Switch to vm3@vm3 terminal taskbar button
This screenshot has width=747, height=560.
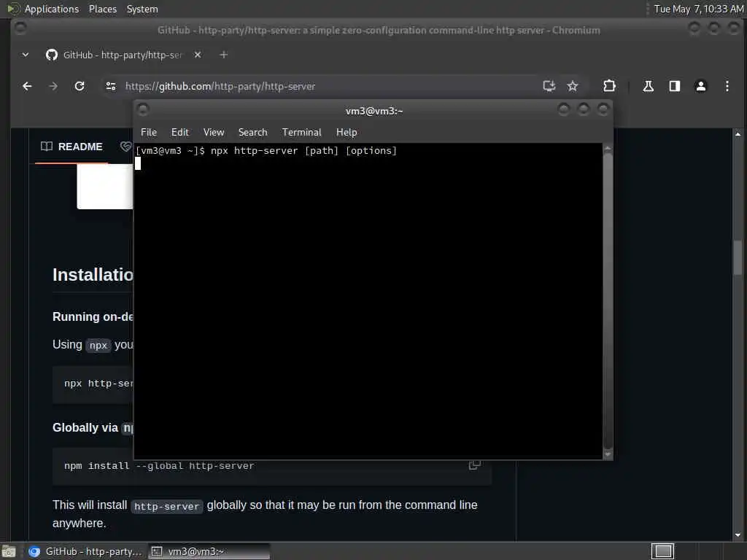tap(209, 551)
